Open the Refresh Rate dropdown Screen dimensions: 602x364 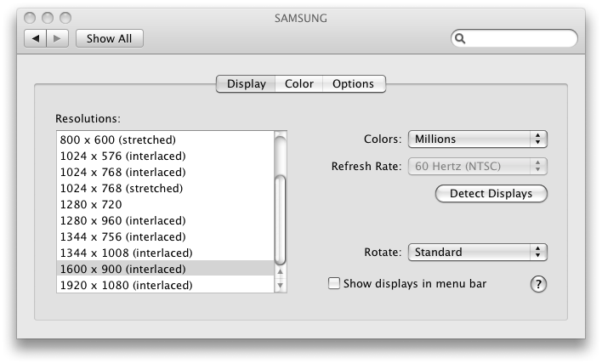(478, 166)
